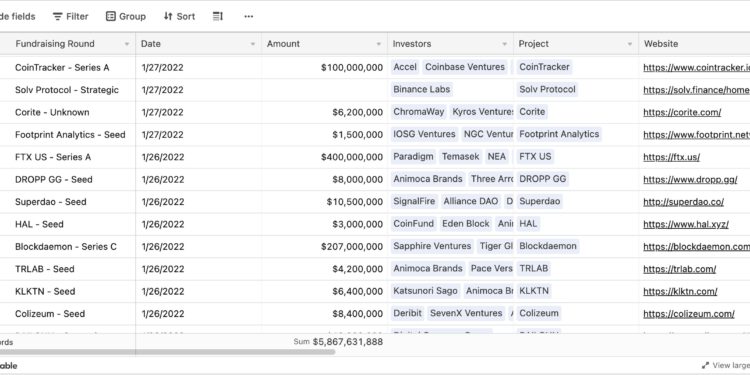
Task: Open the trlab.com link
Action: pos(680,269)
